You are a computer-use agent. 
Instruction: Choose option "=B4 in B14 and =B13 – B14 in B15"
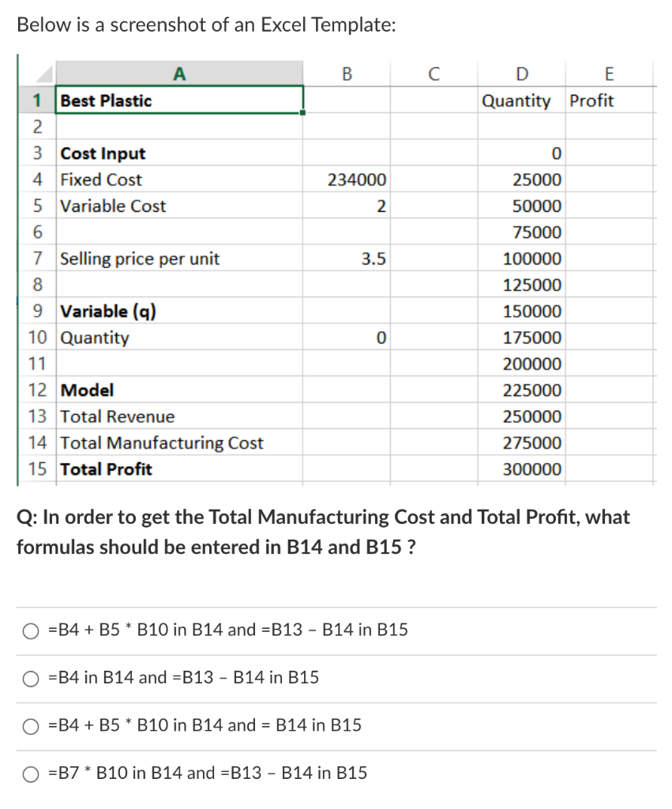point(31,678)
